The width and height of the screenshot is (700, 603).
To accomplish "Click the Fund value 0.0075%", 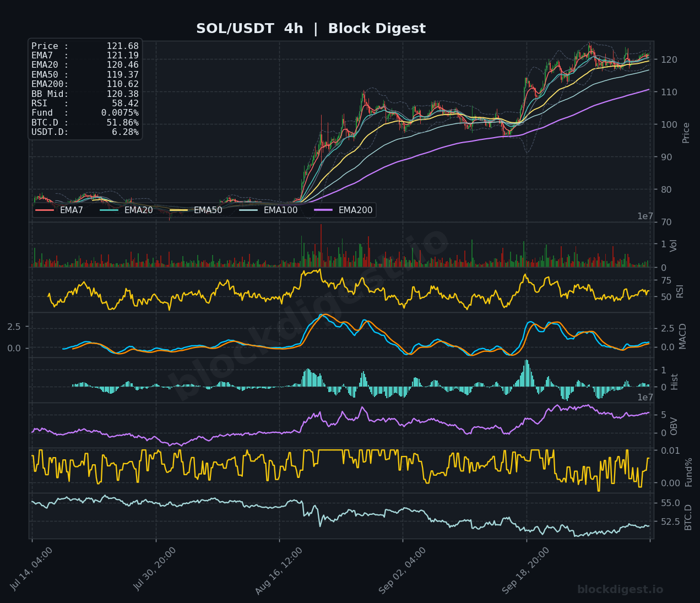I will click(x=120, y=113).
